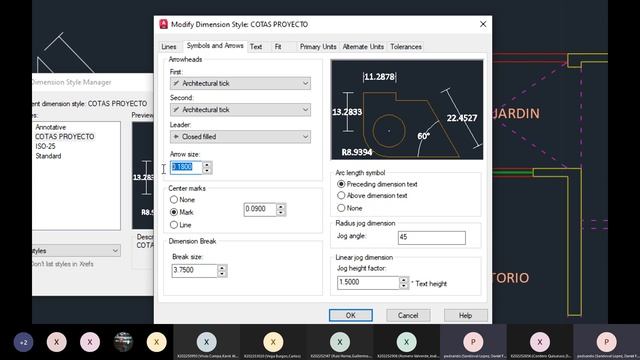Click the first pink P participant avatar
The image size is (640, 360).
click(473, 342)
